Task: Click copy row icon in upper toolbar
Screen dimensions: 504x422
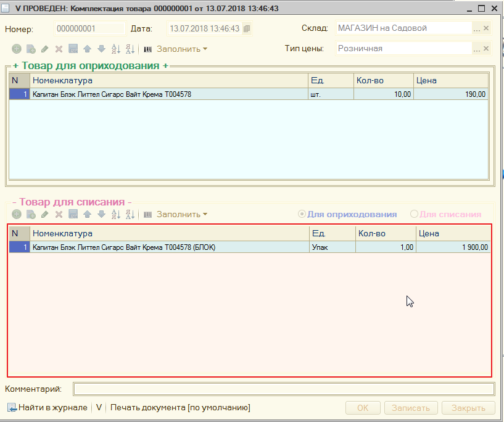Action: [x=31, y=49]
